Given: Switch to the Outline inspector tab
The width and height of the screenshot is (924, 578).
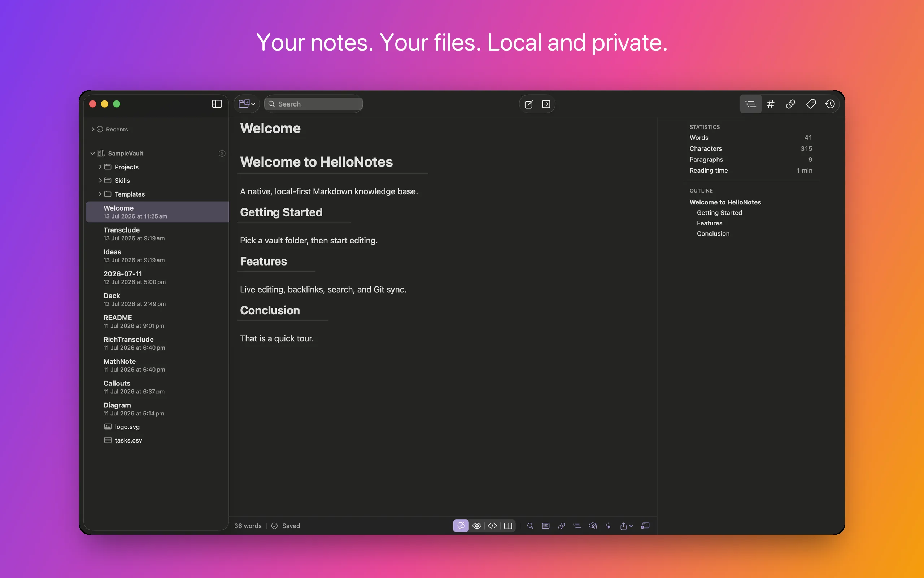Looking at the screenshot, I should coord(751,104).
